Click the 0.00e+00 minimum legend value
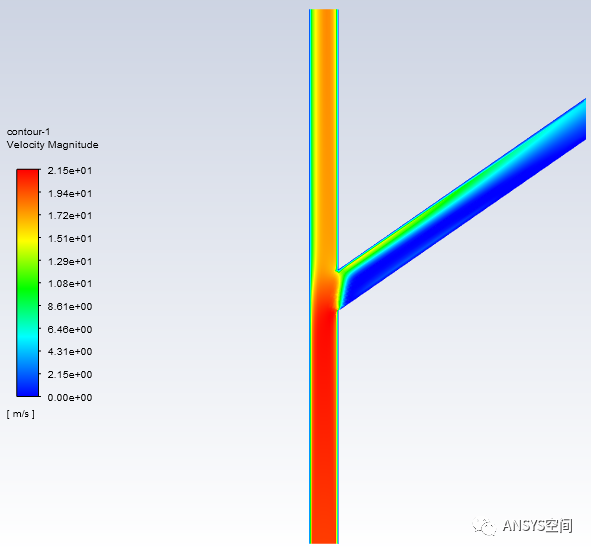 point(70,398)
